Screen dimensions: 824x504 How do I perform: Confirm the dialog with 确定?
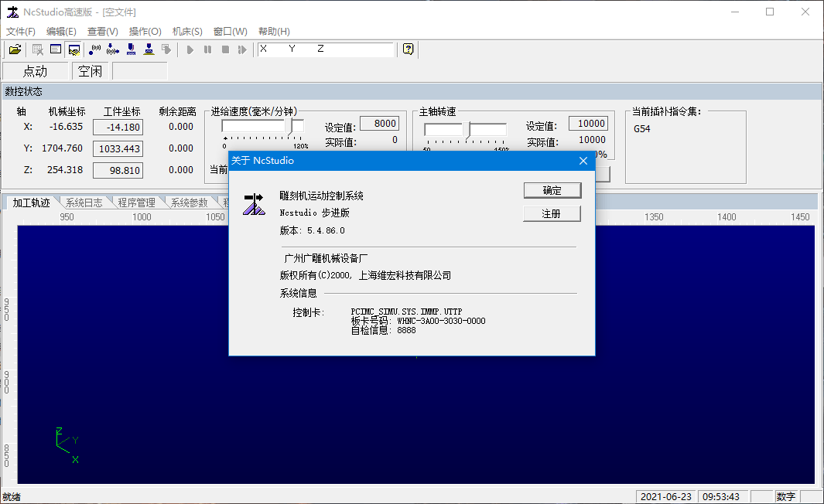pos(552,190)
